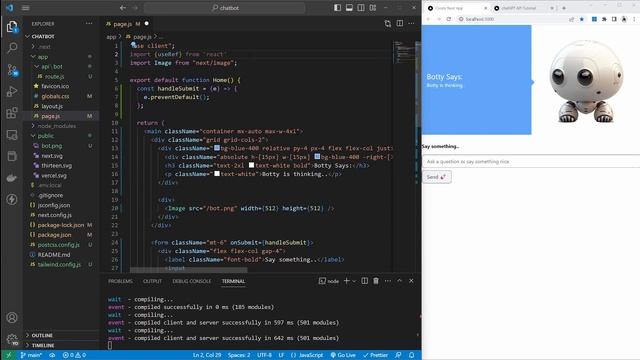The image size is (640, 360).
Task: Kill the terminal with trash icon
Action: point(376,281)
